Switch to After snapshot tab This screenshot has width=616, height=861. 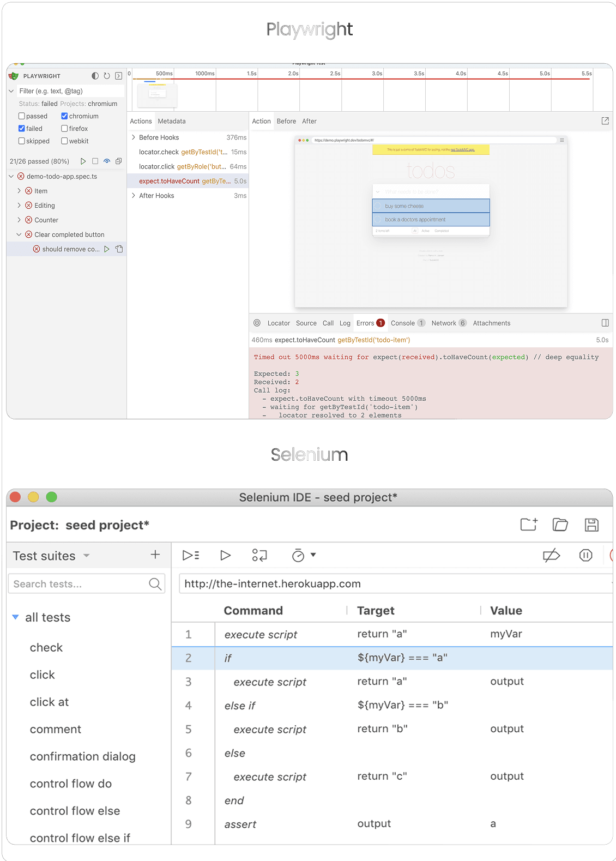click(x=309, y=121)
